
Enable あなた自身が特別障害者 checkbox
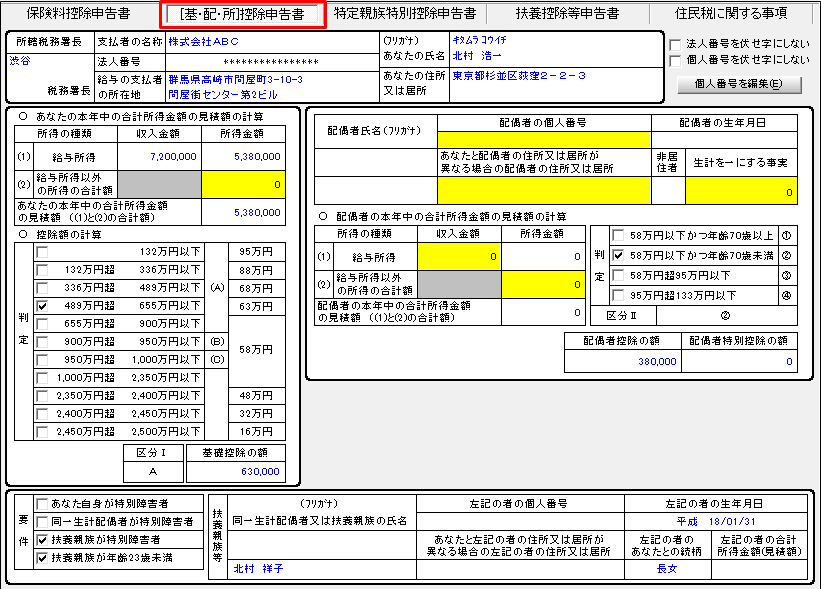(41, 503)
